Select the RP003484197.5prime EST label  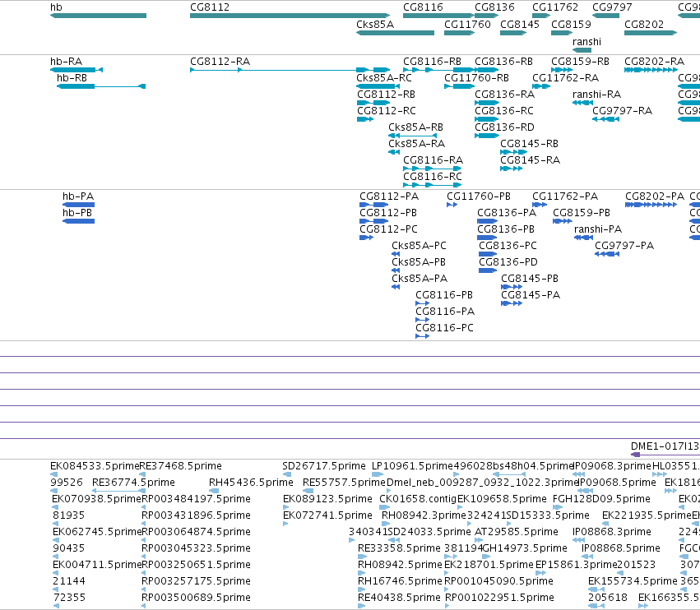click(x=196, y=499)
